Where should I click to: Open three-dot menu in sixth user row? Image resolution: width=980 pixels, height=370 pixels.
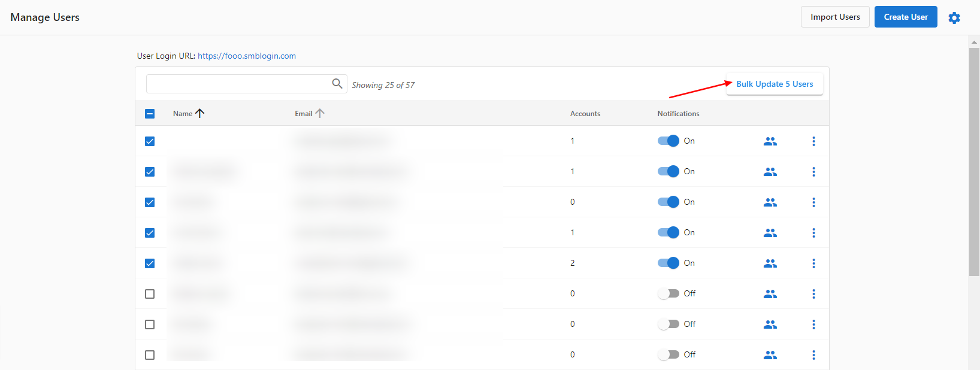pos(813,294)
